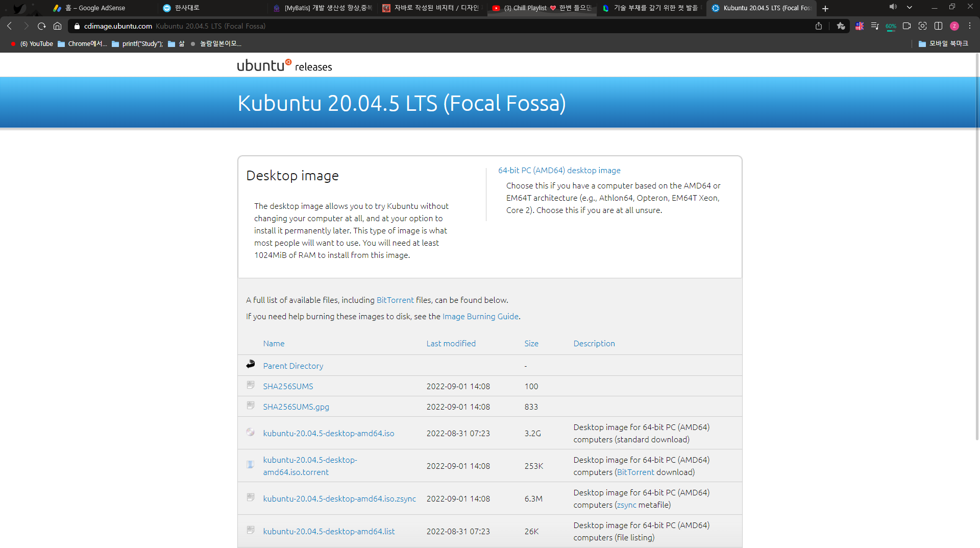Sort table by Last modified column
Viewport: 980px width, 548px height.
click(451, 343)
